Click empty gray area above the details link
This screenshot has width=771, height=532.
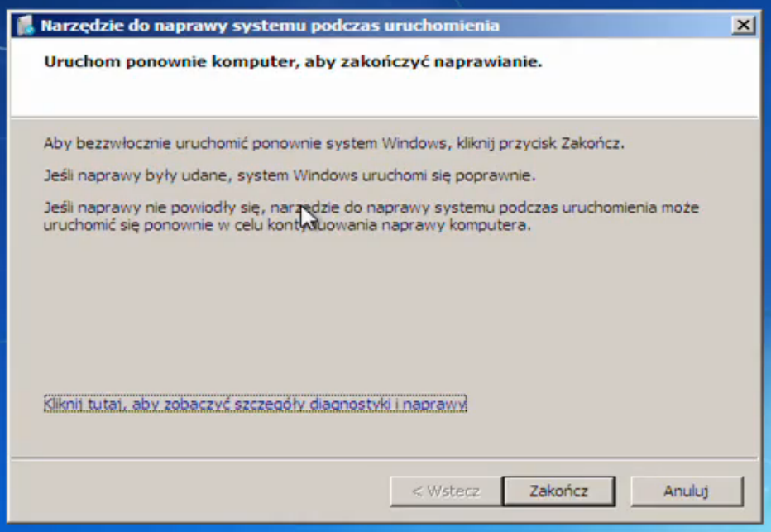pyautogui.click(x=384, y=314)
